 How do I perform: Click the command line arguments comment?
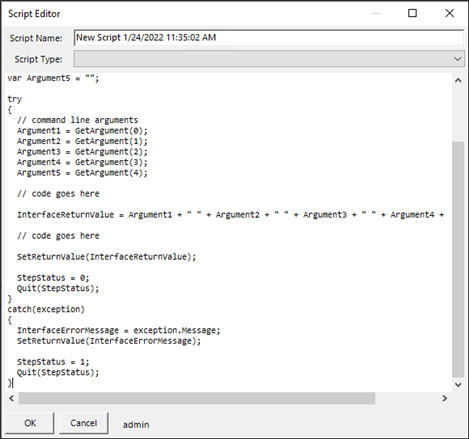[x=77, y=120]
